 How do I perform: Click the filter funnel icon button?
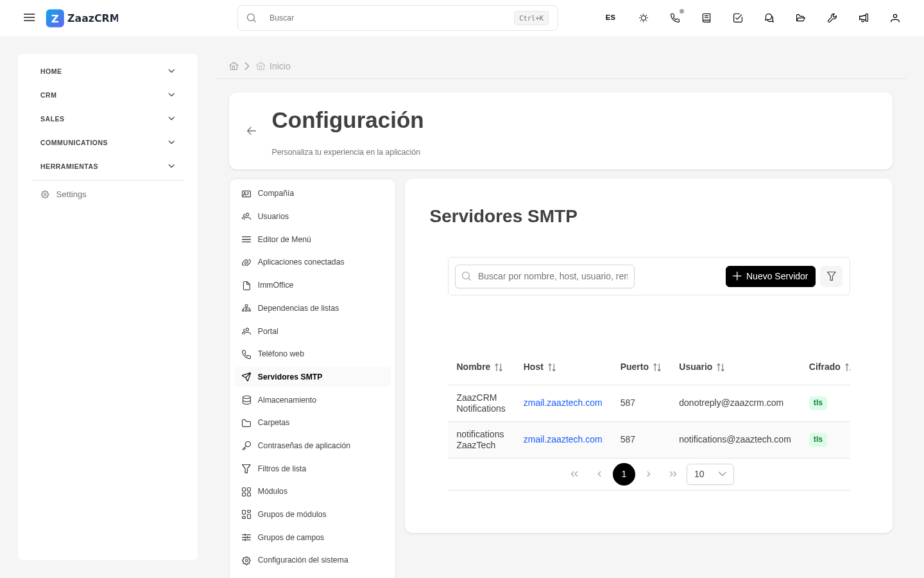tap(832, 276)
